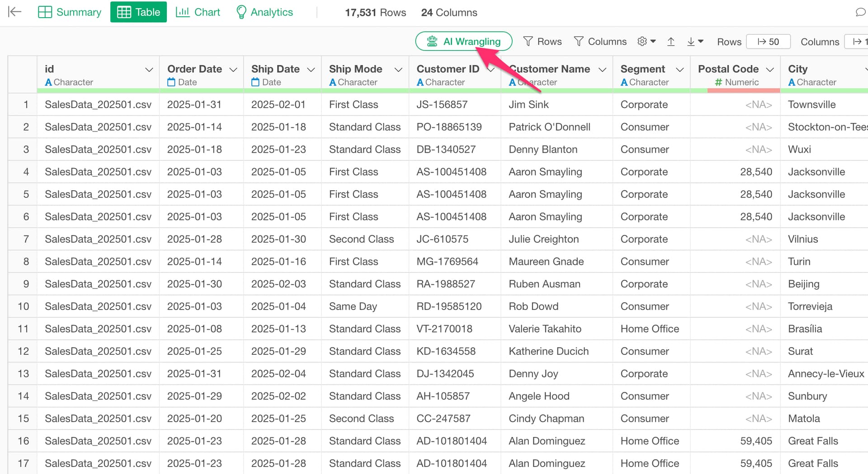This screenshot has height=474, width=868.
Task: Switch to the Summary tab
Action: pyautogui.click(x=70, y=12)
